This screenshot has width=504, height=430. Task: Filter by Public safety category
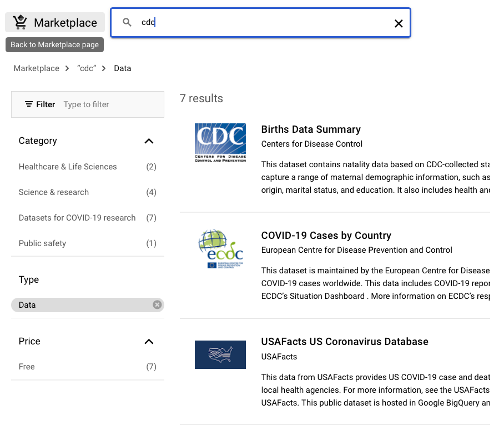88,243
